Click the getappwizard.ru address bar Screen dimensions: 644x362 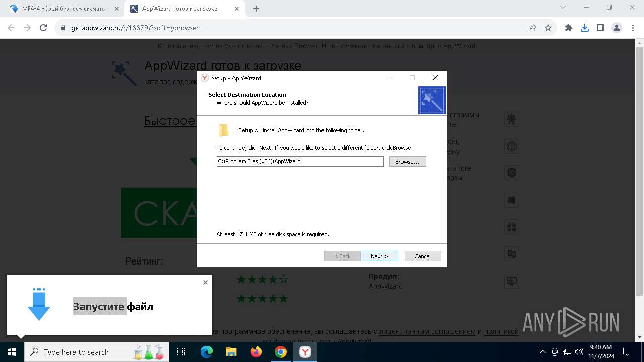292,28
